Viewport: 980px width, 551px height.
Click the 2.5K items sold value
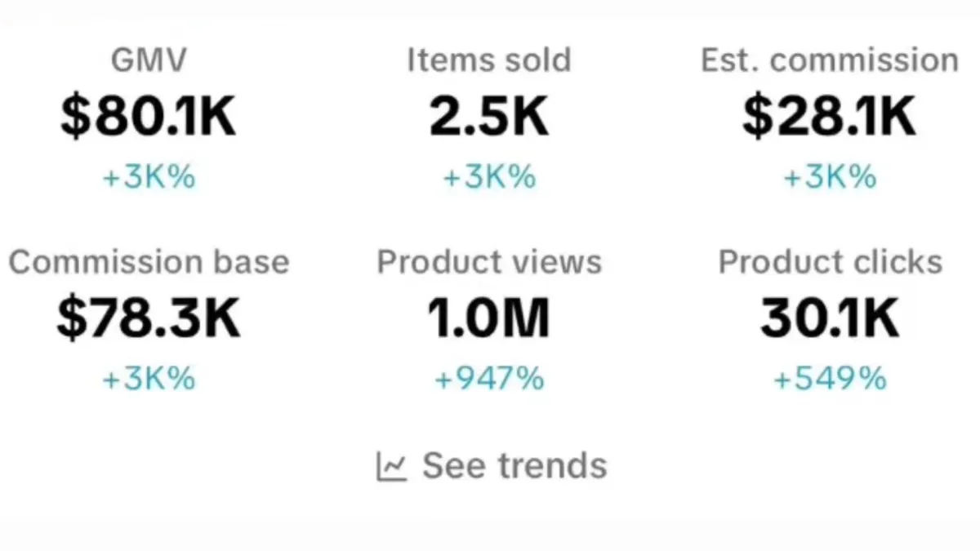pyautogui.click(x=489, y=117)
